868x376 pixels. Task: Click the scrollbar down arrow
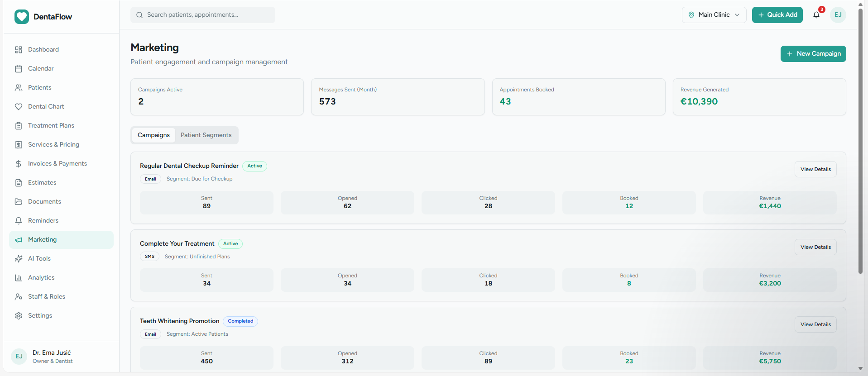860,369
